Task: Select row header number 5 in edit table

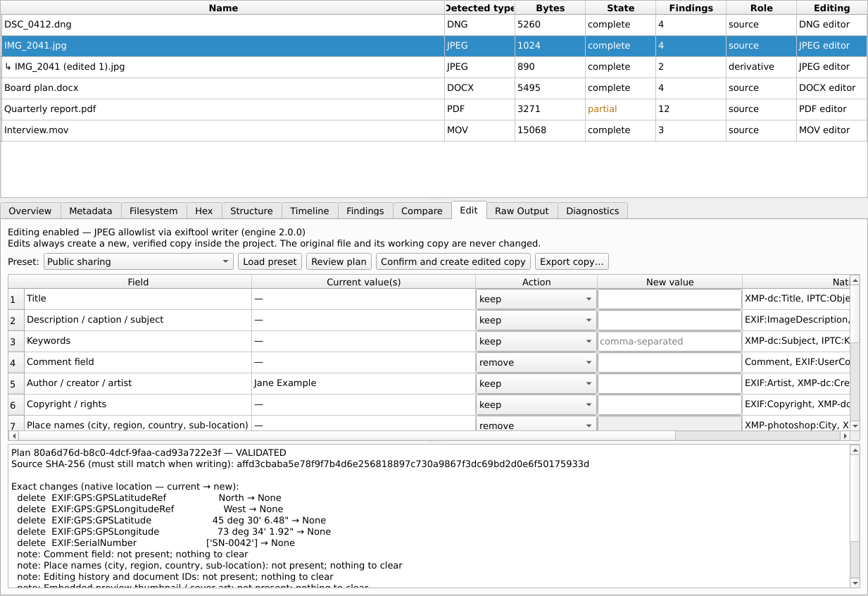Action: click(x=16, y=384)
